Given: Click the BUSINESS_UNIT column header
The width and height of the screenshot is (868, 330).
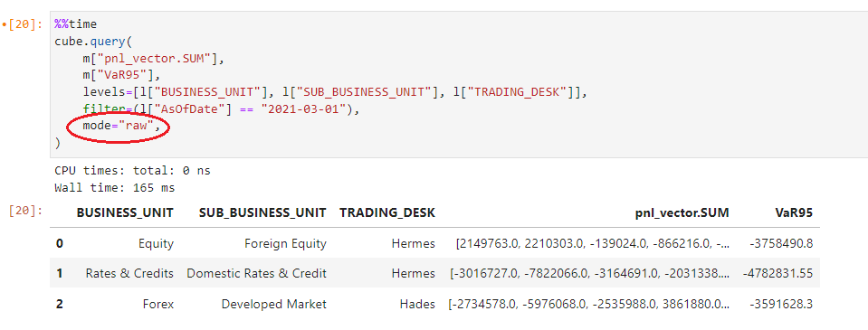Looking at the screenshot, I should [x=125, y=212].
